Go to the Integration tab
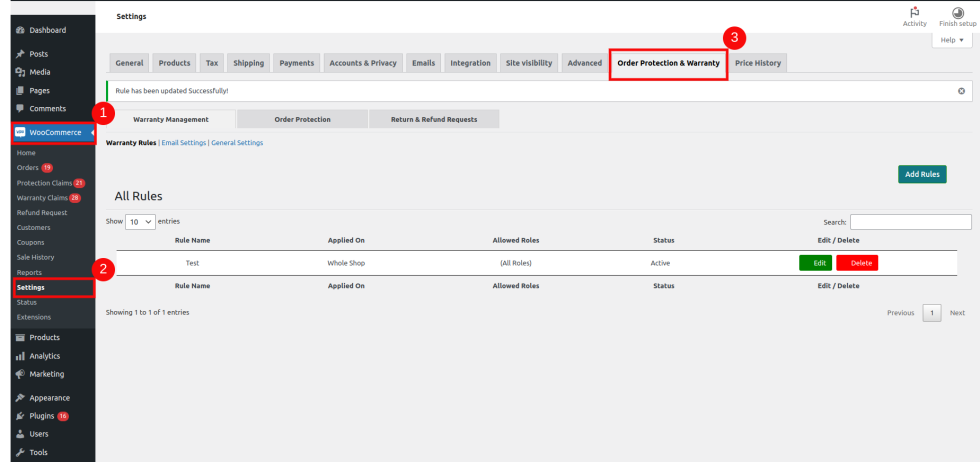The image size is (980, 462). [x=471, y=63]
